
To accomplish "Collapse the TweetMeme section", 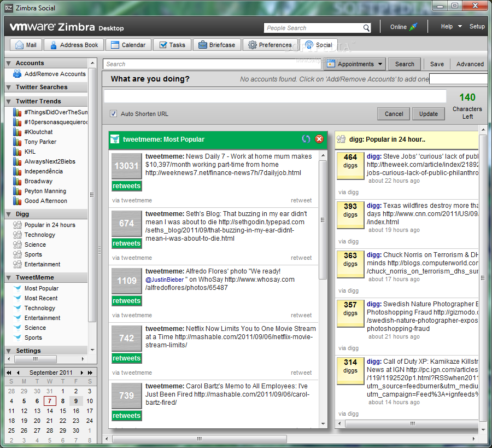I will [9, 277].
